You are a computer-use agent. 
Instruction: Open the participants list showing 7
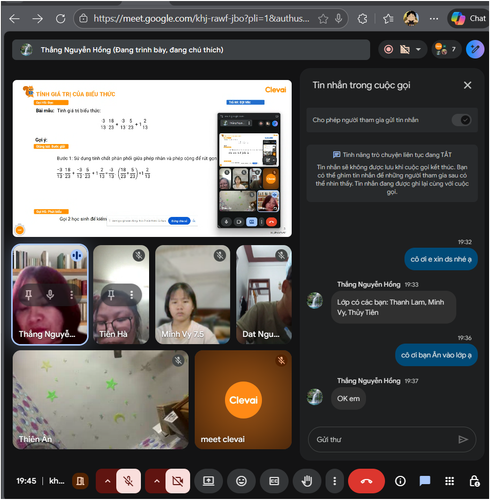coord(446,49)
